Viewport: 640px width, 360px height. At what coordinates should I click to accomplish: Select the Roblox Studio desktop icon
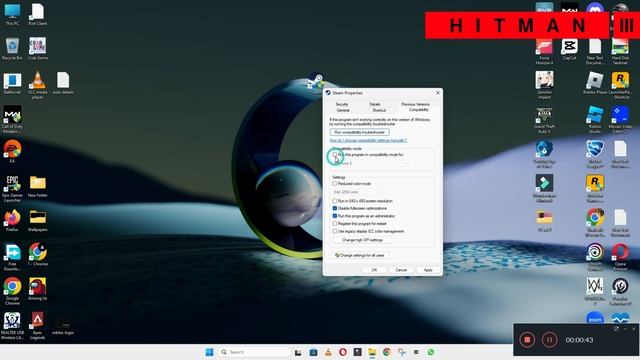595,120
